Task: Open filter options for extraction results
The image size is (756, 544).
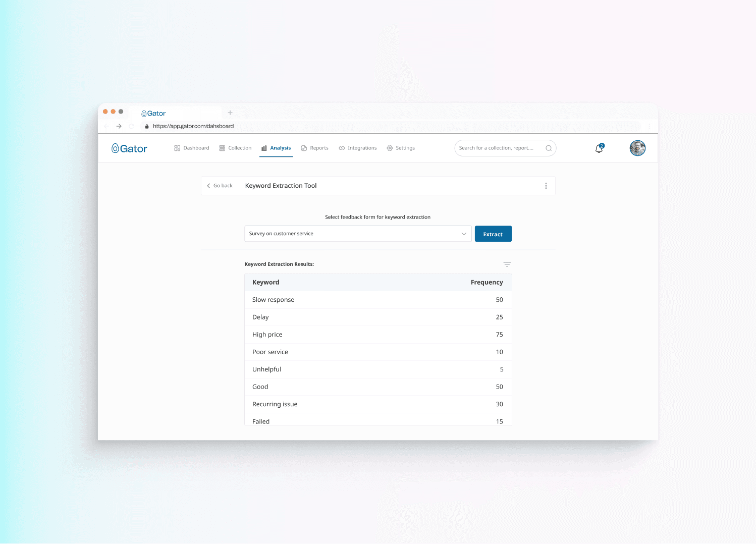Action: coord(507,264)
